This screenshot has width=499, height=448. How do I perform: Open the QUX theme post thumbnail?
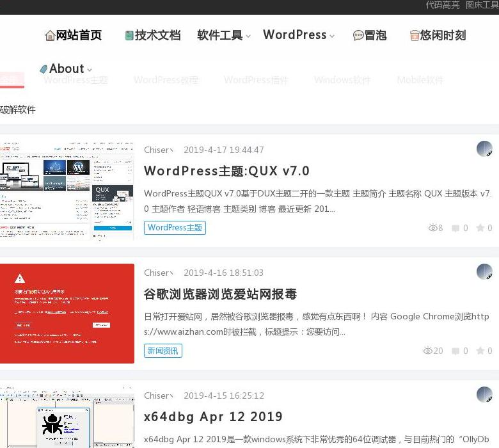(67, 190)
